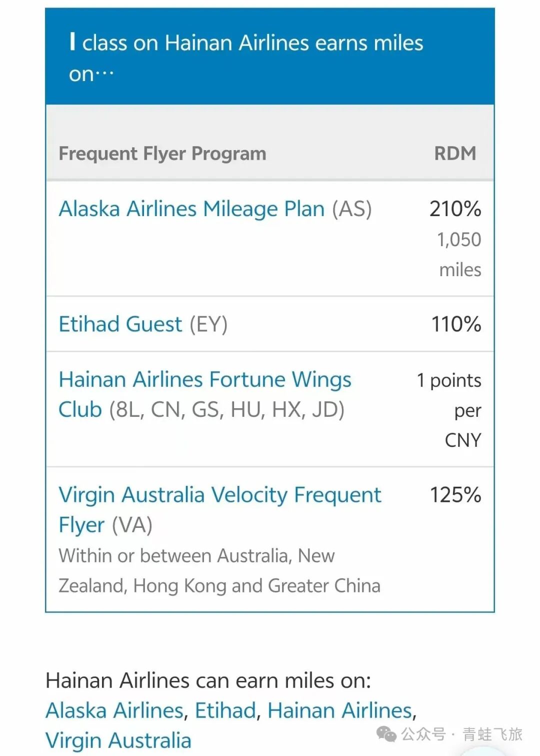Click the 210% earning rate for Alaska
540x756 pixels.
pos(455,209)
